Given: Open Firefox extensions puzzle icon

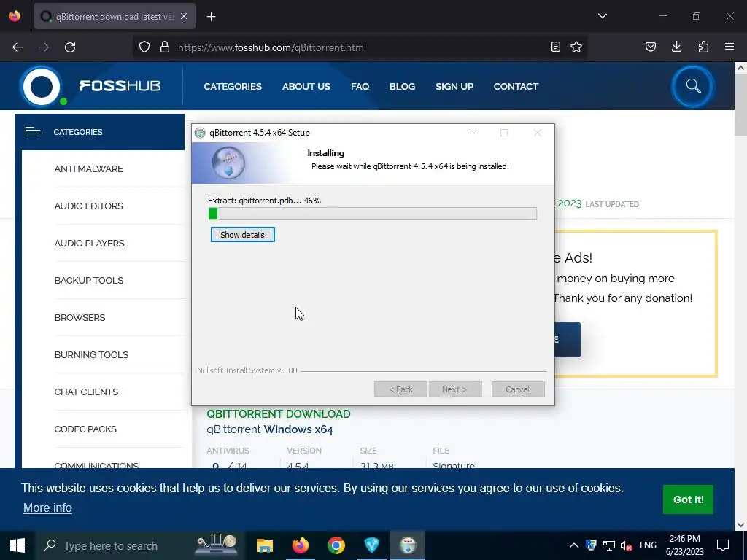Looking at the screenshot, I should [703, 47].
